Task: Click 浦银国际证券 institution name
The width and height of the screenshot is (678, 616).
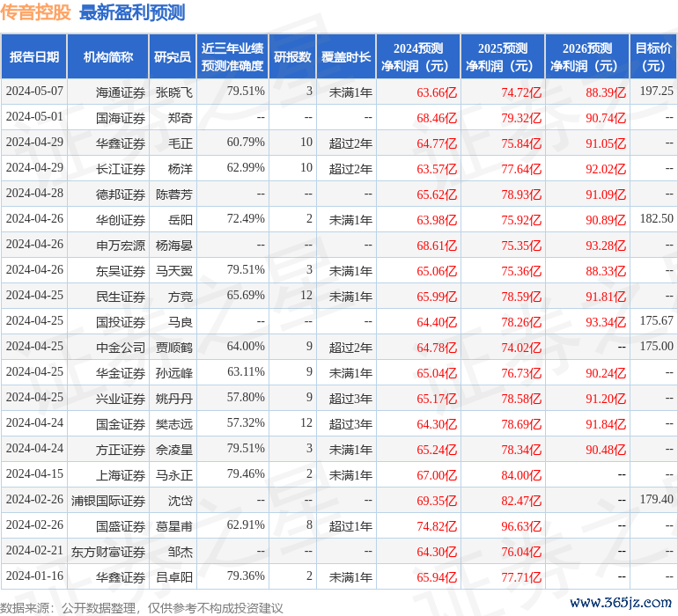Action: [108, 500]
